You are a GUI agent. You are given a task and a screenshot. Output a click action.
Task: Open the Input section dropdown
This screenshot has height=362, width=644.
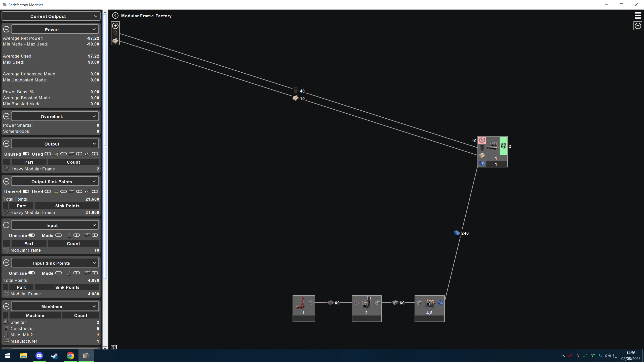(x=55, y=225)
